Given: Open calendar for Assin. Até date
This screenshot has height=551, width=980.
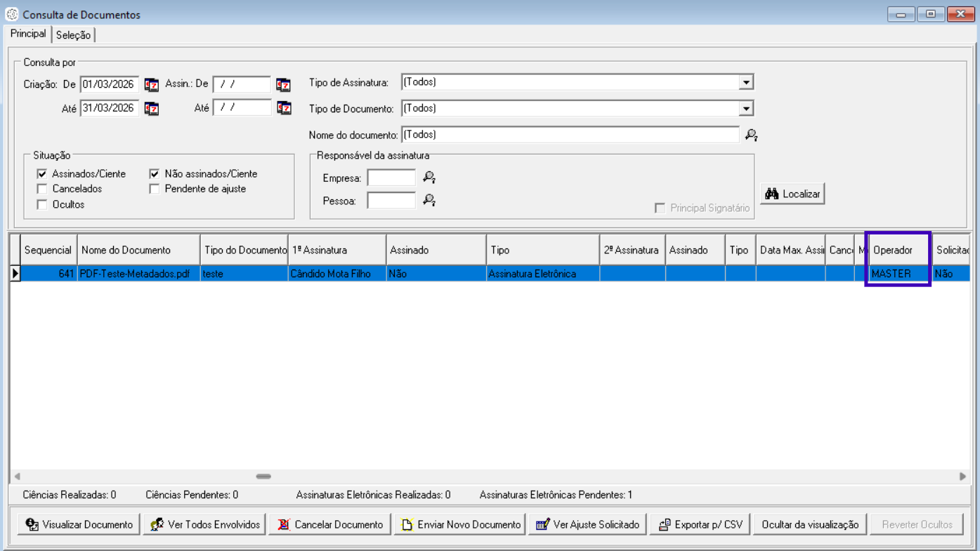Looking at the screenshot, I should click(x=283, y=109).
